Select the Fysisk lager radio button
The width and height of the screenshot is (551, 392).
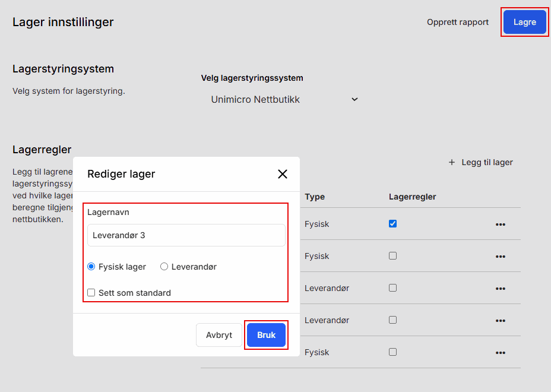91,266
